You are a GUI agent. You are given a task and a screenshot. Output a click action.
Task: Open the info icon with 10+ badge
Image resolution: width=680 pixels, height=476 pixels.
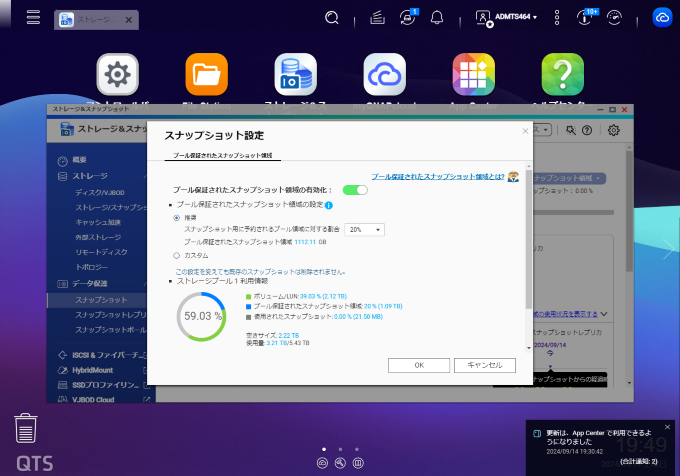pyautogui.click(x=586, y=17)
